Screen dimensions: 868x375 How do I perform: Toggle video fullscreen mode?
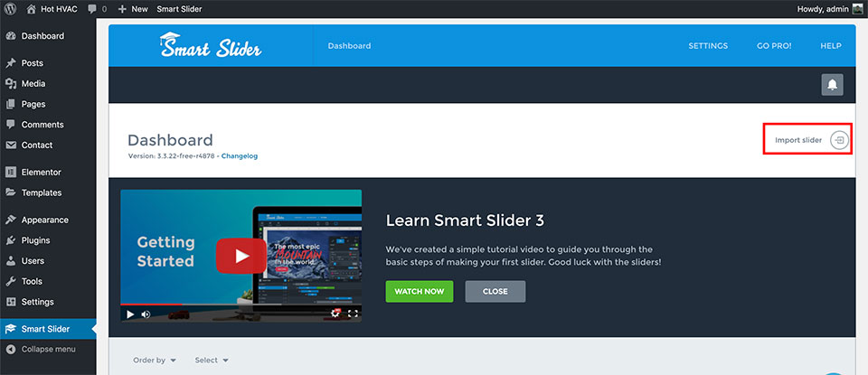click(353, 314)
